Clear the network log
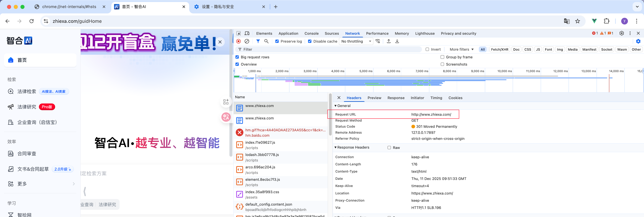The width and height of the screenshot is (644, 217). point(247,41)
